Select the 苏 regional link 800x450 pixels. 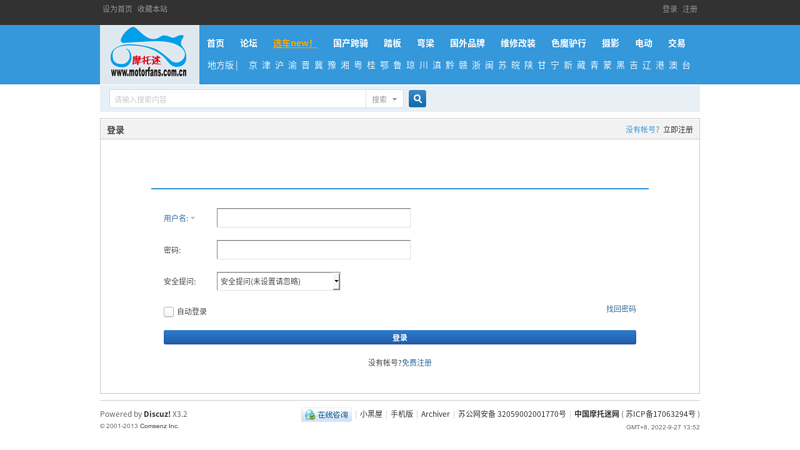point(503,65)
